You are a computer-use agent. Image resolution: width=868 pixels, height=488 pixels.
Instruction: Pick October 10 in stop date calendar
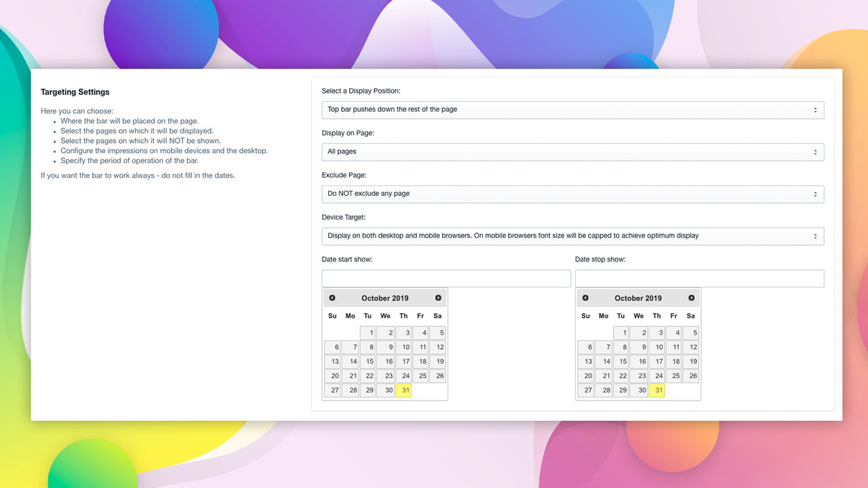coord(656,347)
